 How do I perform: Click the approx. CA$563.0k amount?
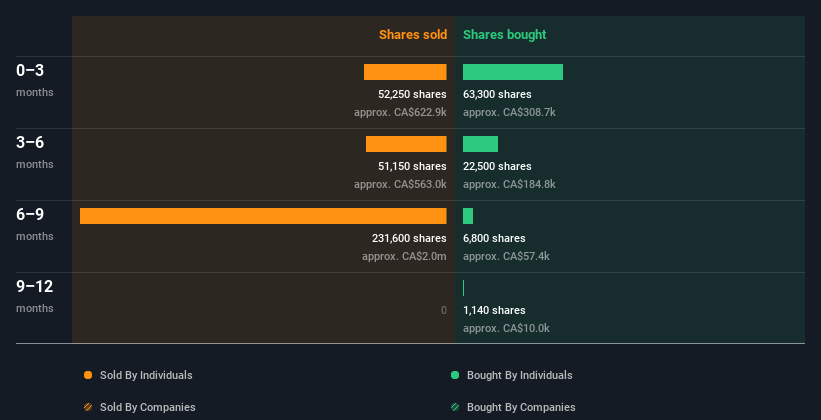coord(400,184)
